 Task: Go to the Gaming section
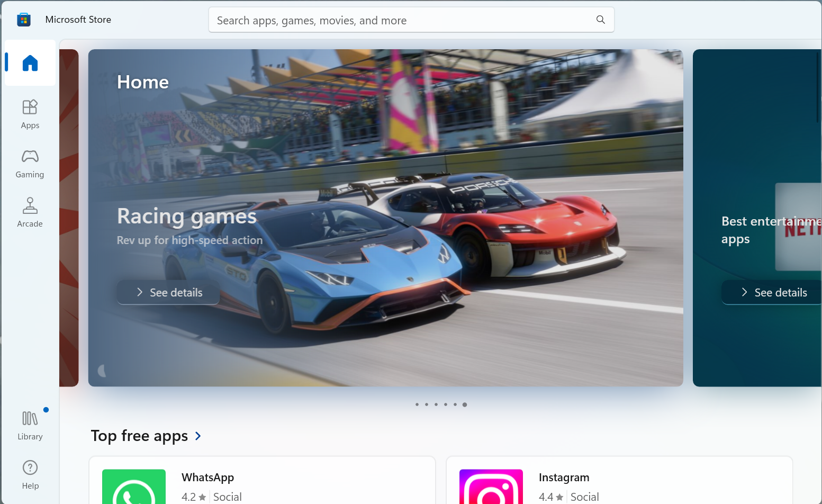click(30, 163)
